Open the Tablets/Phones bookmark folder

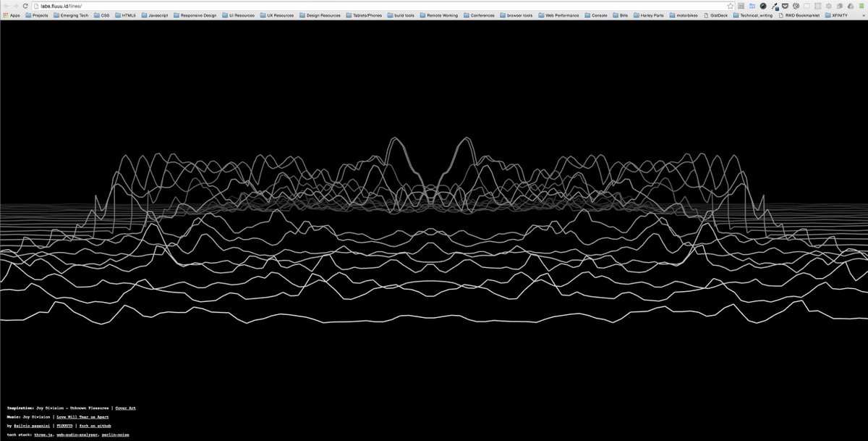[363, 15]
